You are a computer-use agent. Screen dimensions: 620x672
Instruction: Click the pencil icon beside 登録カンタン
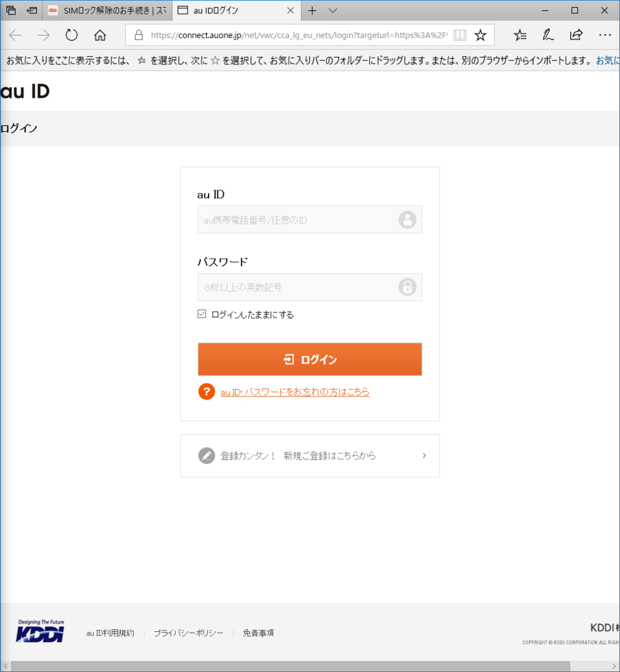coord(207,455)
